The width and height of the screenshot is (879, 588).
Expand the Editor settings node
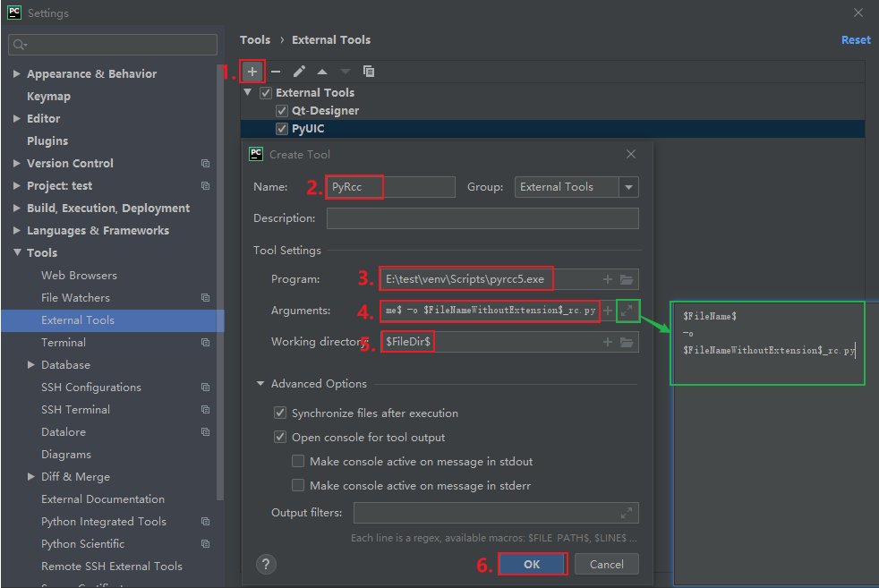(17, 118)
